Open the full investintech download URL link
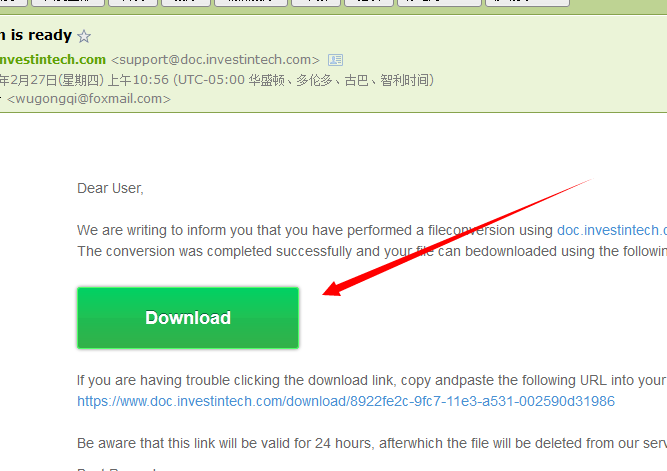 click(x=346, y=401)
